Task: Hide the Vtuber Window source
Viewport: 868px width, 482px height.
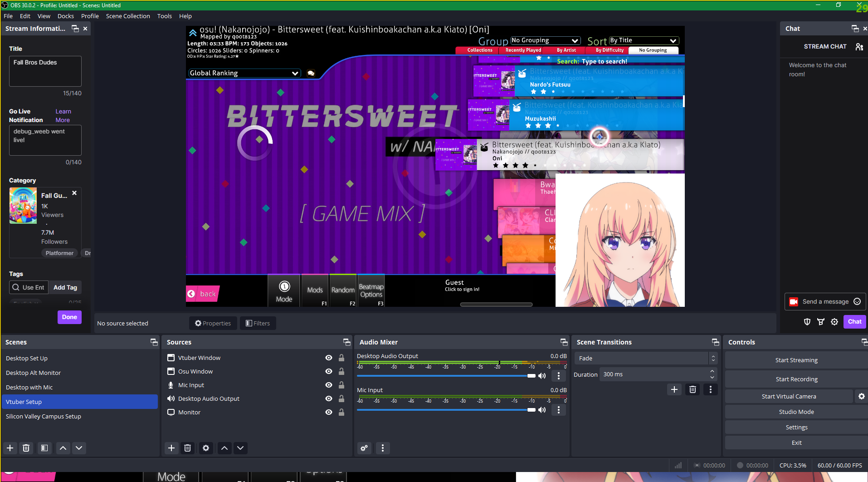Action: coord(329,358)
